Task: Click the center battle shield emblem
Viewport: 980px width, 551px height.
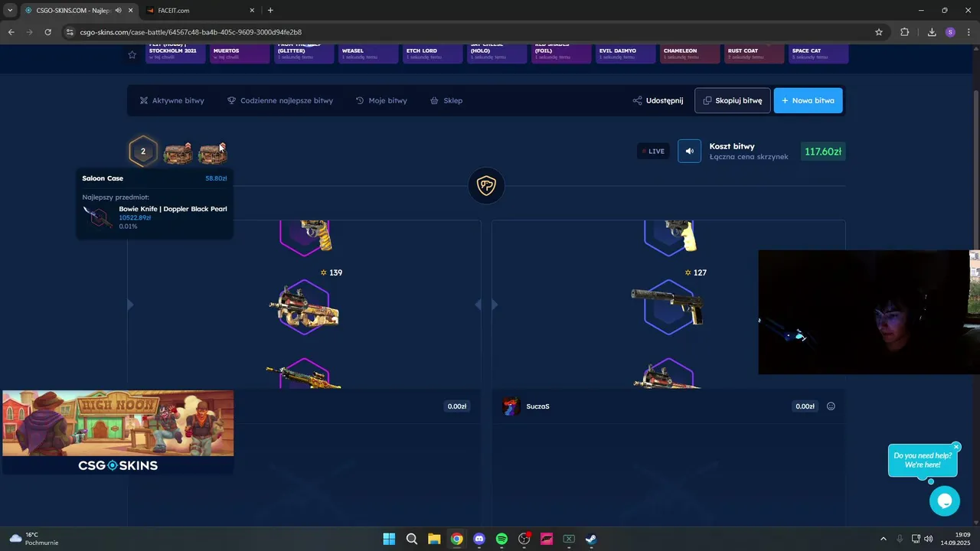Action: tap(486, 185)
